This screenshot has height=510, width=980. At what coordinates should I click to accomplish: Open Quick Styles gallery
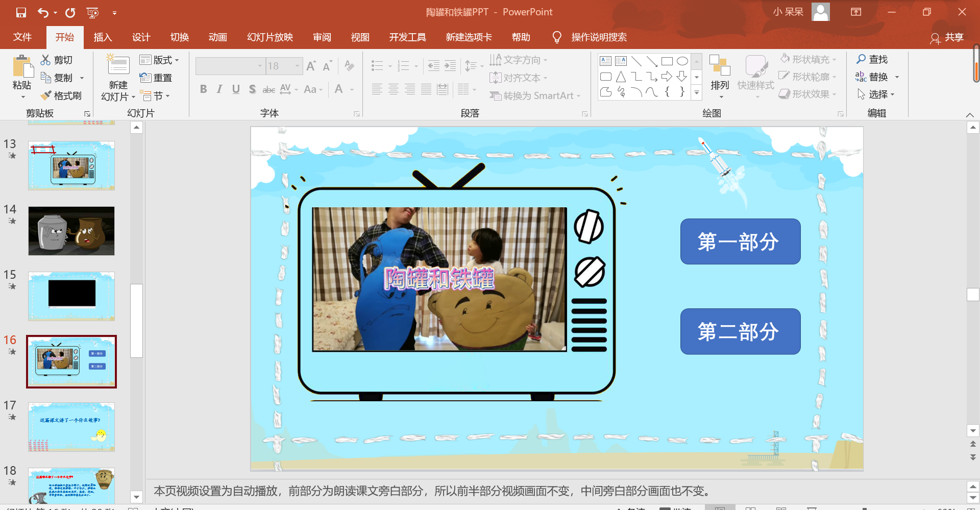pos(756,77)
